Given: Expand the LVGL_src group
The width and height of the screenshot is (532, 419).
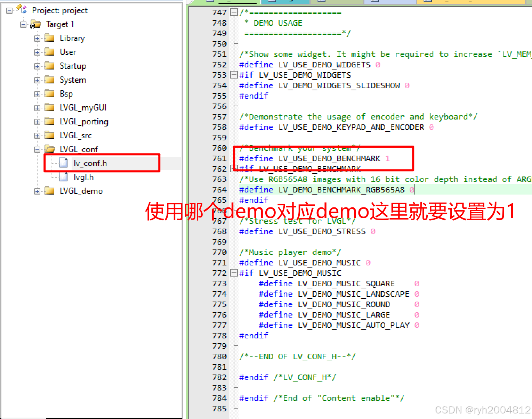Looking at the screenshot, I should (x=37, y=135).
